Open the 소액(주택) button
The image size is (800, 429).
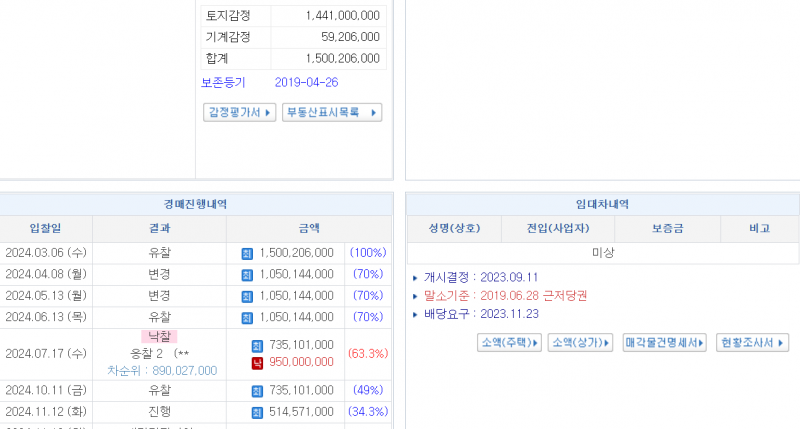click(510, 343)
